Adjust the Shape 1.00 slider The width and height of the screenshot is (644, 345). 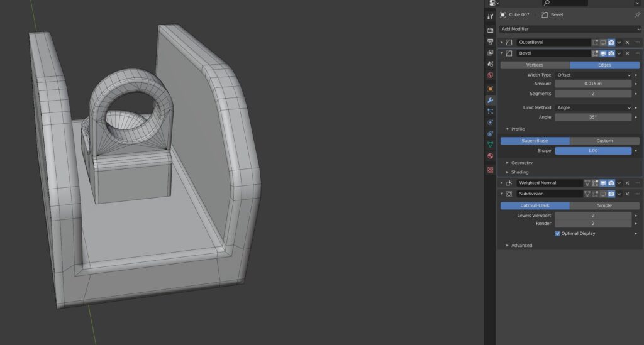(x=593, y=151)
